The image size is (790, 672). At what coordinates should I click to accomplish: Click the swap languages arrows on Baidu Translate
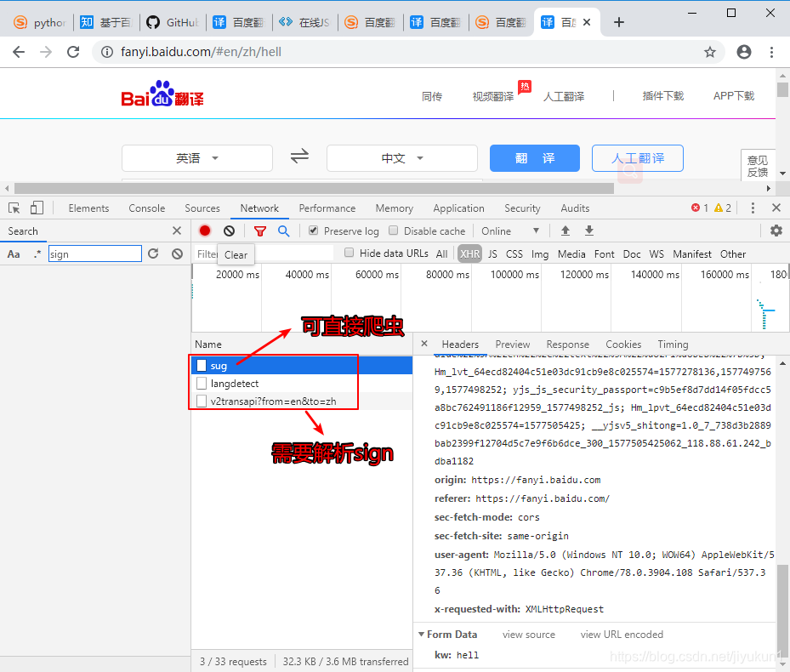(x=299, y=158)
